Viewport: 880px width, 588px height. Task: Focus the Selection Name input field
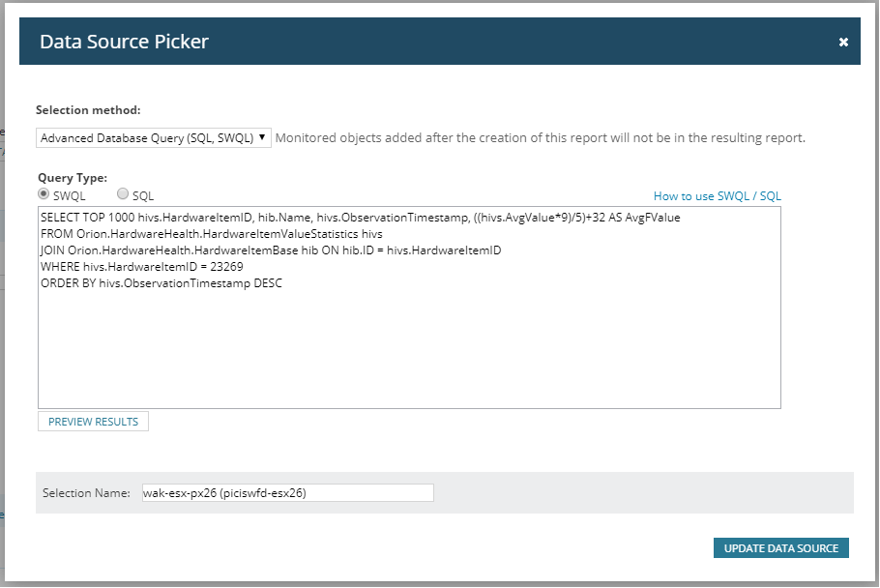[287, 493]
